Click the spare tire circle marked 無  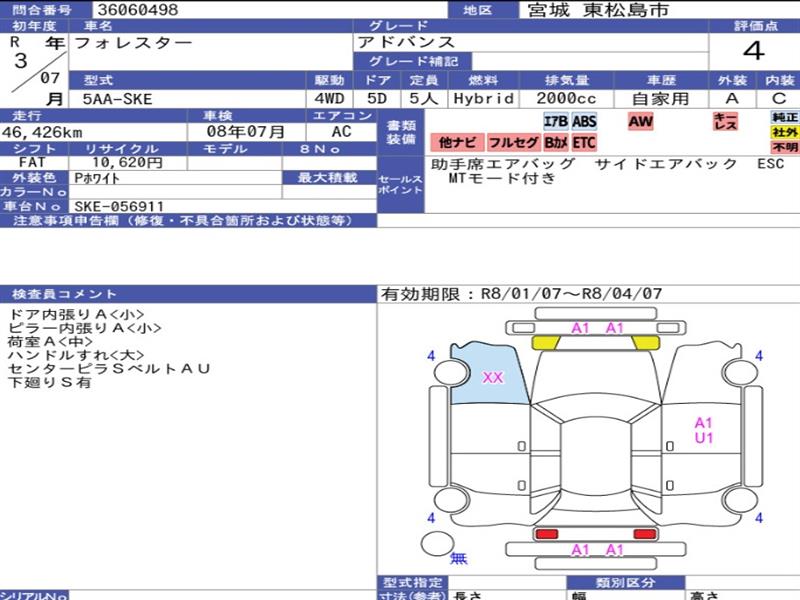437,544
